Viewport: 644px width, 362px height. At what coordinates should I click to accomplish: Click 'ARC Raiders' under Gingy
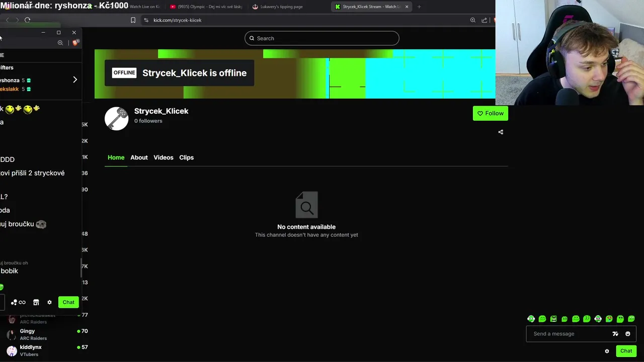click(33, 338)
